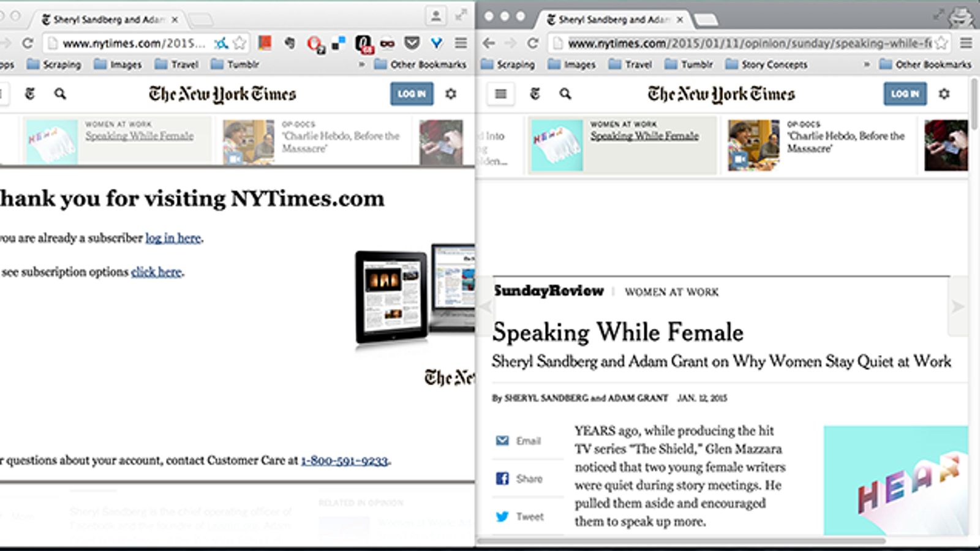This screenshot has height=551, width=980.
Task: Click the translate icon in left window's address bar
Action: [x=221, y=43]
